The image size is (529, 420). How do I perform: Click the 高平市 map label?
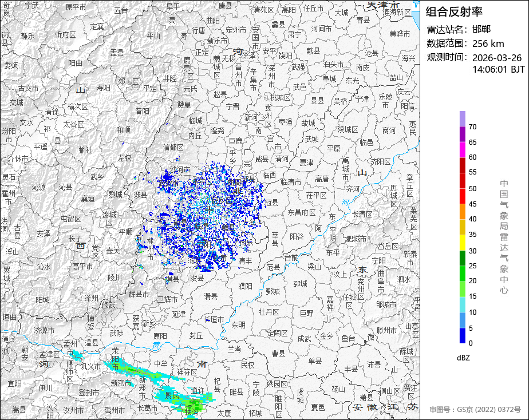tap(82, 266)
